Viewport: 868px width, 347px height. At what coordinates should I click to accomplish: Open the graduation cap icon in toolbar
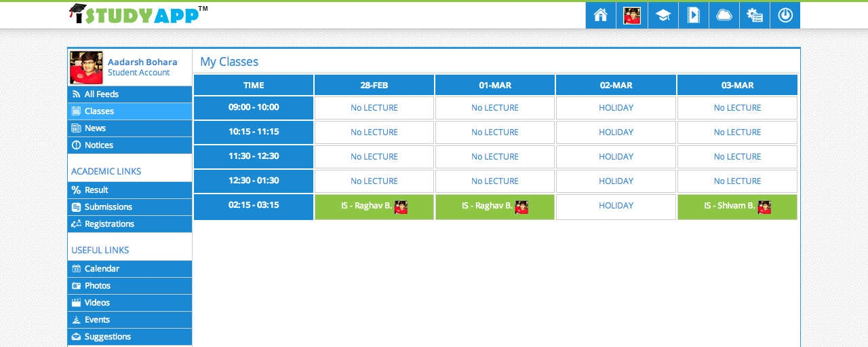point(663,15)
